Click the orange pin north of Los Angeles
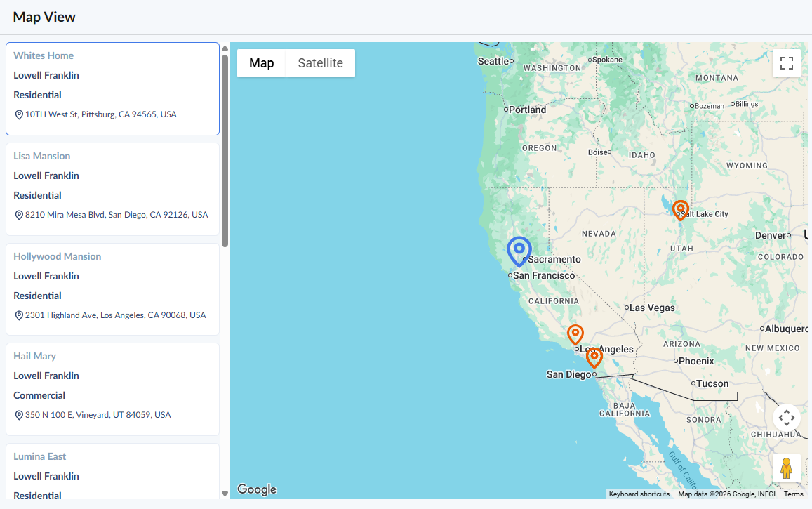The width and height of the screenshot is (812, 509). click(x=575, y=334)
